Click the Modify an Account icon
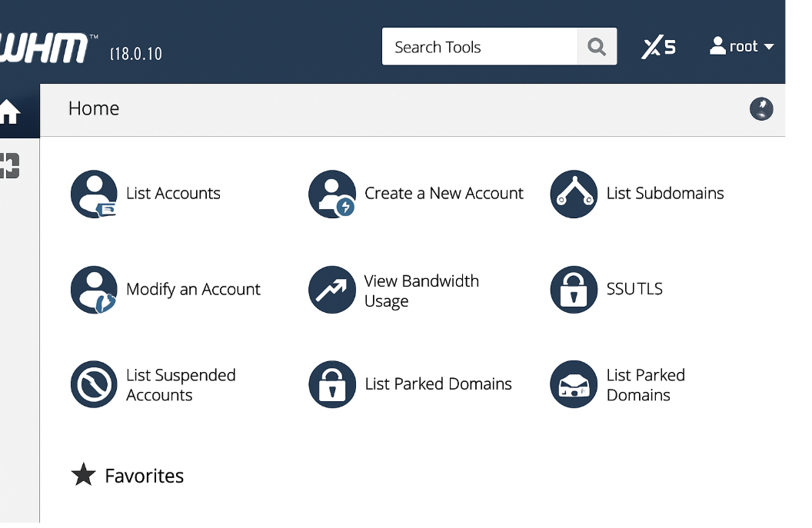 point(94,290)
